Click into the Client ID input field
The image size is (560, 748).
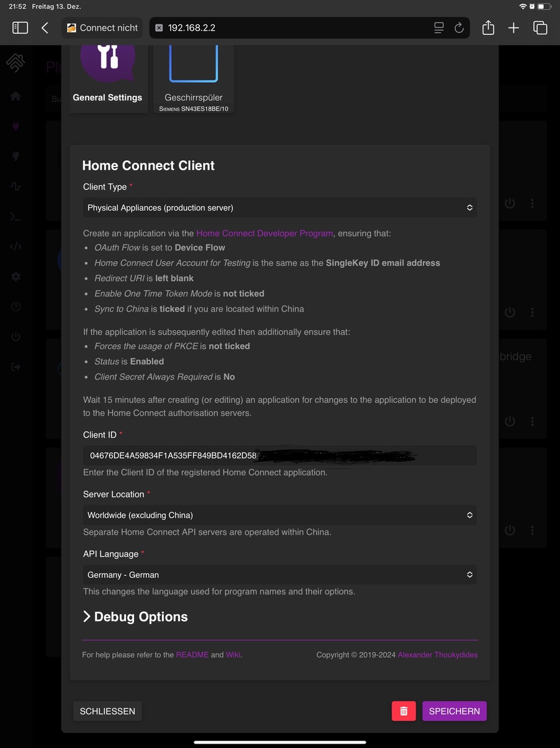coord(280,456)
